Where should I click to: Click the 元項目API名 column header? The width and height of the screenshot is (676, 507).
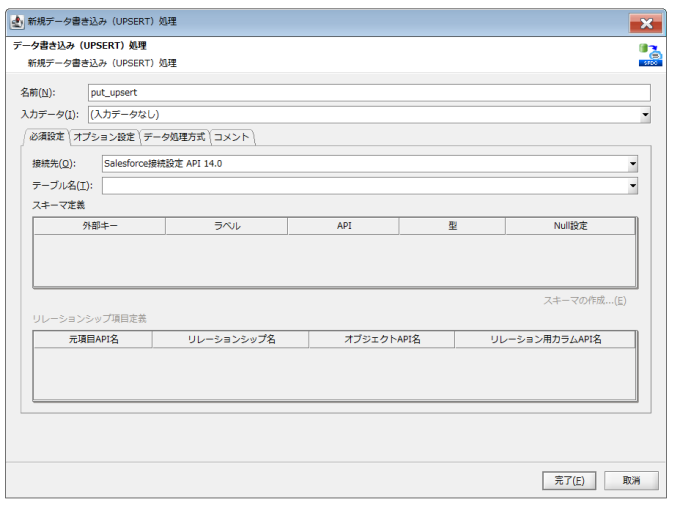(x=91, y=340)
